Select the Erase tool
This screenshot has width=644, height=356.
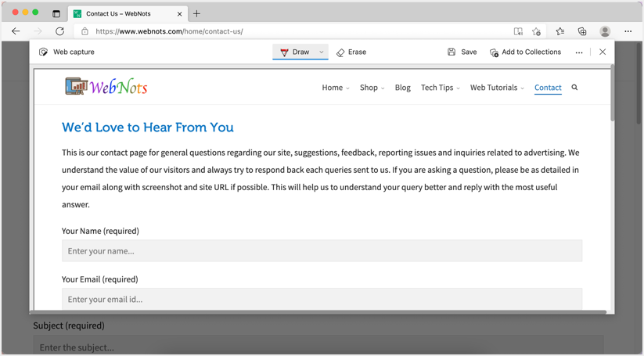351,52
